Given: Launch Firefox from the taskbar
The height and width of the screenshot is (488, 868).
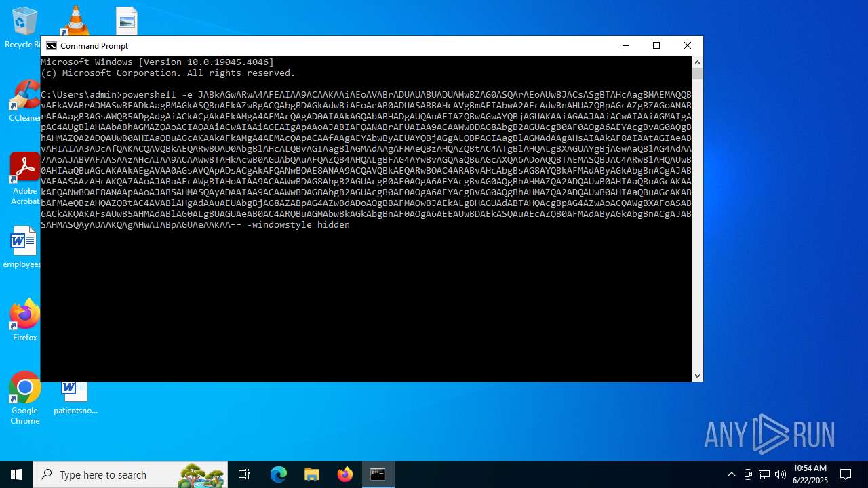Looking at the screenshot, I should (x=345, y=474).
